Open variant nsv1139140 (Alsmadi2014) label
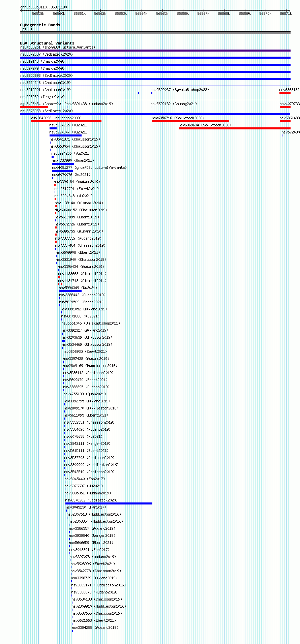Viewport: 300px width, 644px height. click(79, 203)
